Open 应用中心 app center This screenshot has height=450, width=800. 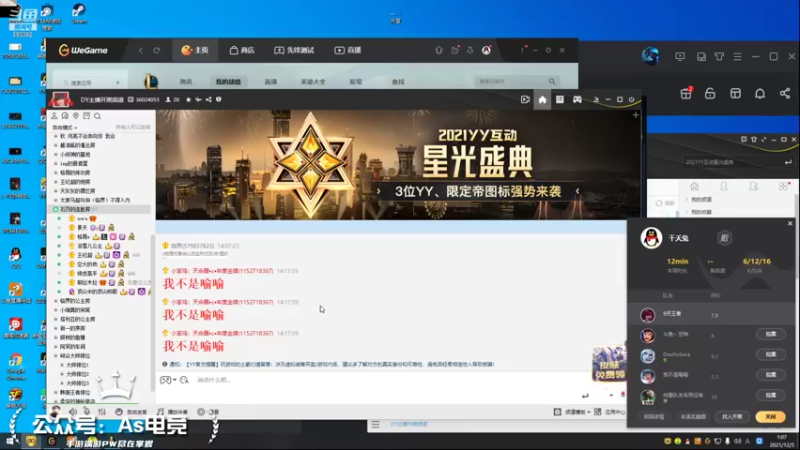(x=610, y=412)
